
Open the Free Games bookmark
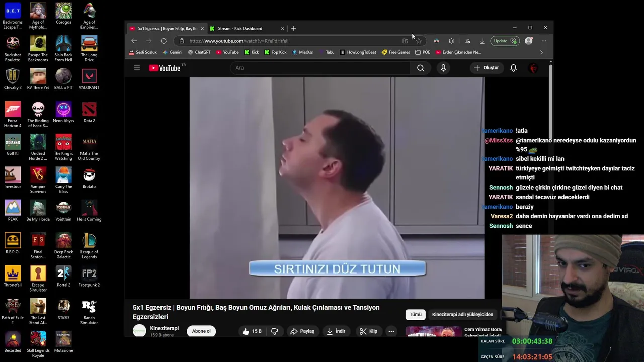click(396, 52)
